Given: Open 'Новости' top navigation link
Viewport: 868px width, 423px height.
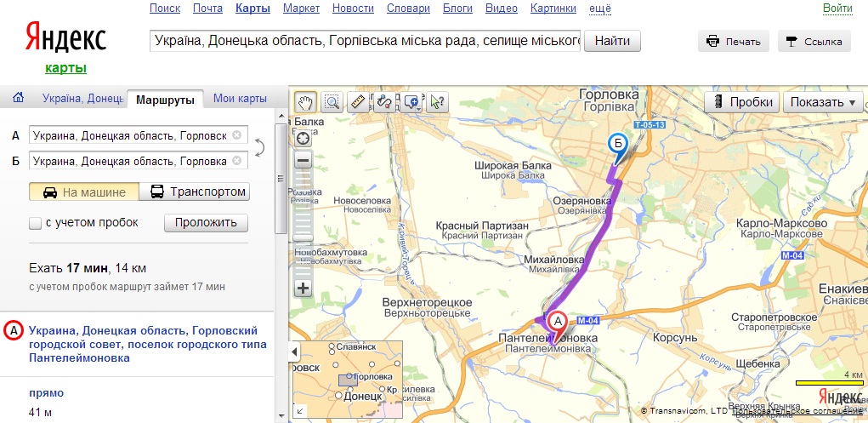Looking at the screenshot, I should (x=353, y=9).
